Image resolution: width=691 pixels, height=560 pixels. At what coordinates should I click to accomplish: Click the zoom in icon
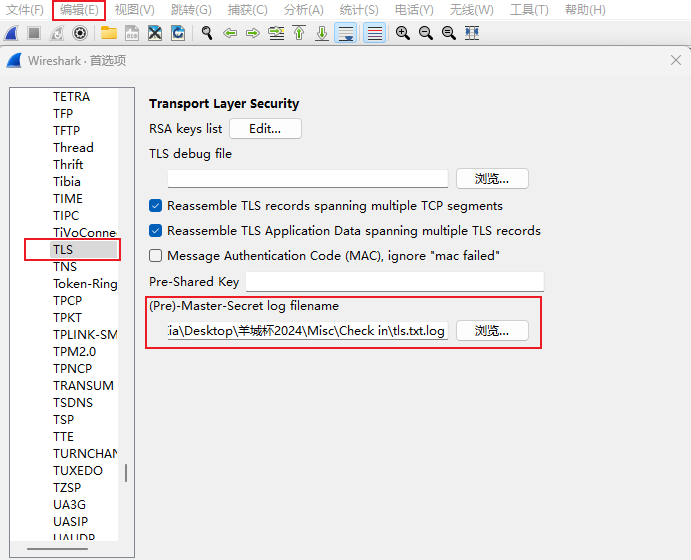click(403, 33)
